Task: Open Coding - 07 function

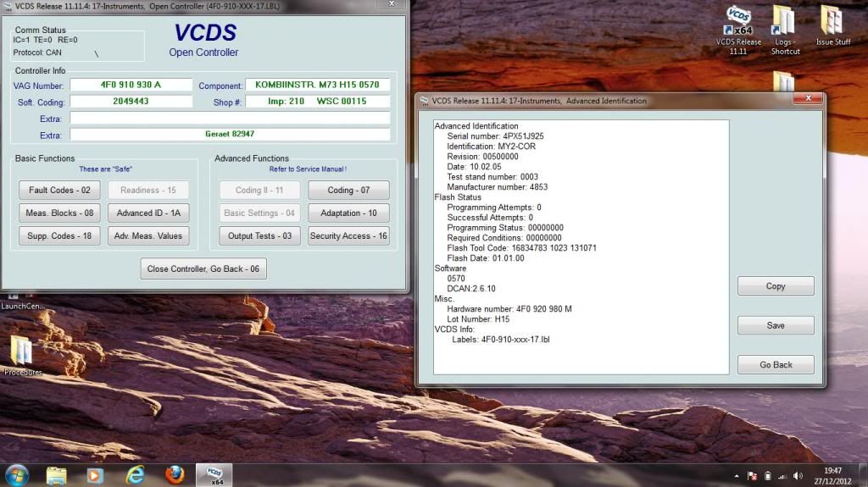Action: click(348, 190)
